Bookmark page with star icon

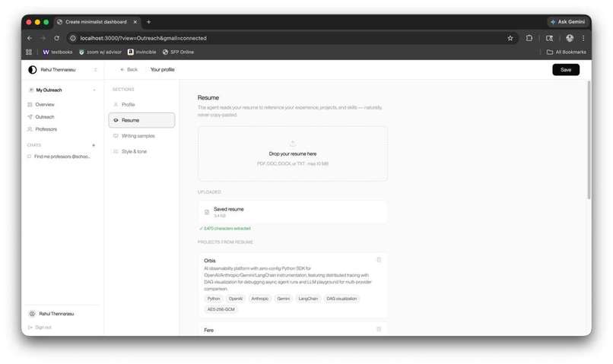pyautogui.click(x=510, y=38)
